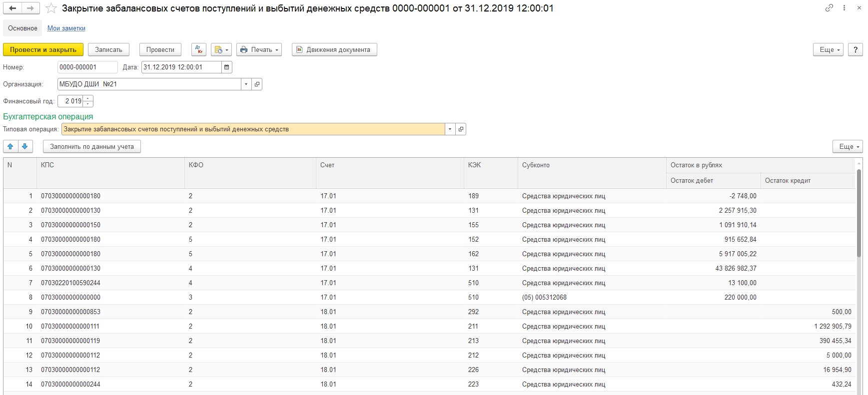Viewport: 868px width, 395px height.
Task: Expand the Типовая операция dropdown
Action: [450, 129]
